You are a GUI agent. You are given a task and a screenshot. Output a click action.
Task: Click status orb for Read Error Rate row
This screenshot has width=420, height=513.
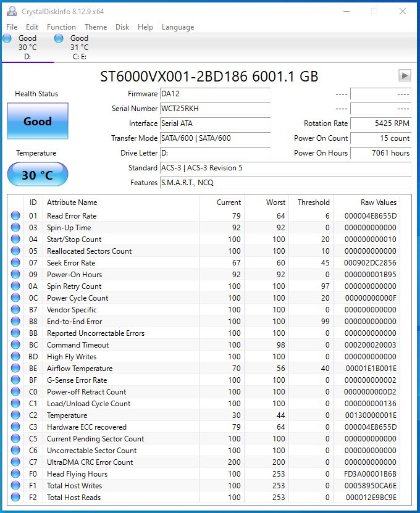[x=15, y=215]
